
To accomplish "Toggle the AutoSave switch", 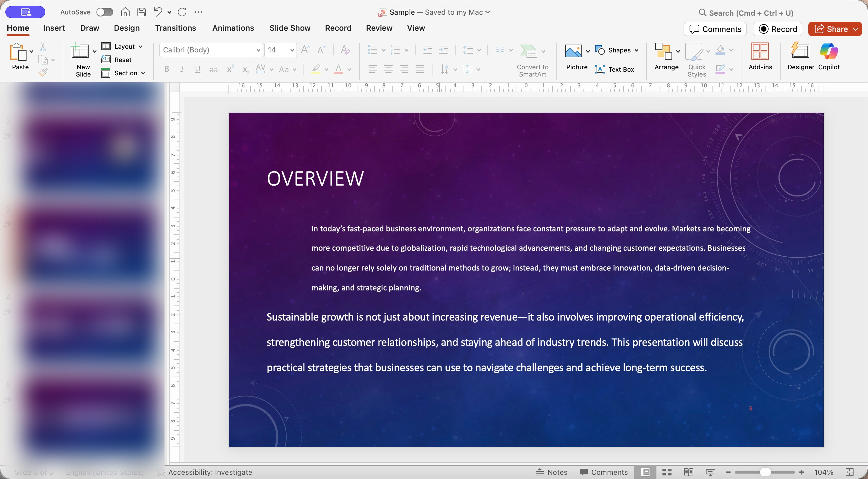I will pyautogui.click(x=105, y=12).
